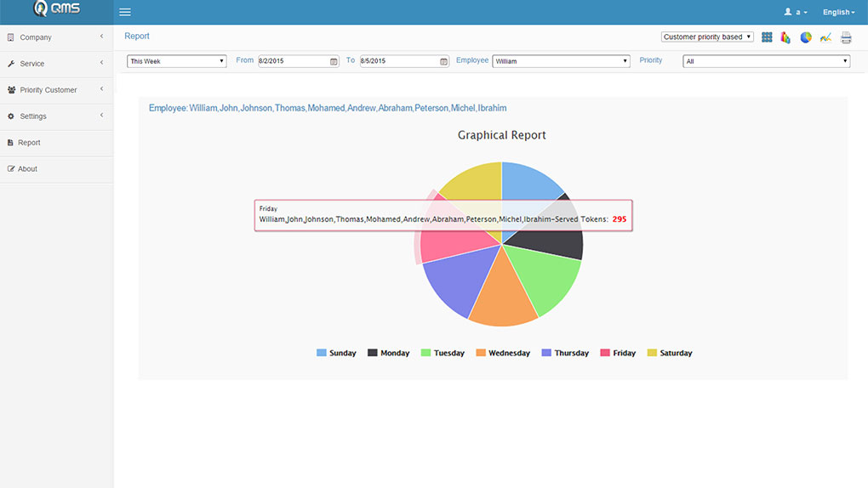Expand Priority Customer chevron arrow
The height and width of the screenshot is (488, 868).
pyautogui.click(x=102, y=88)
